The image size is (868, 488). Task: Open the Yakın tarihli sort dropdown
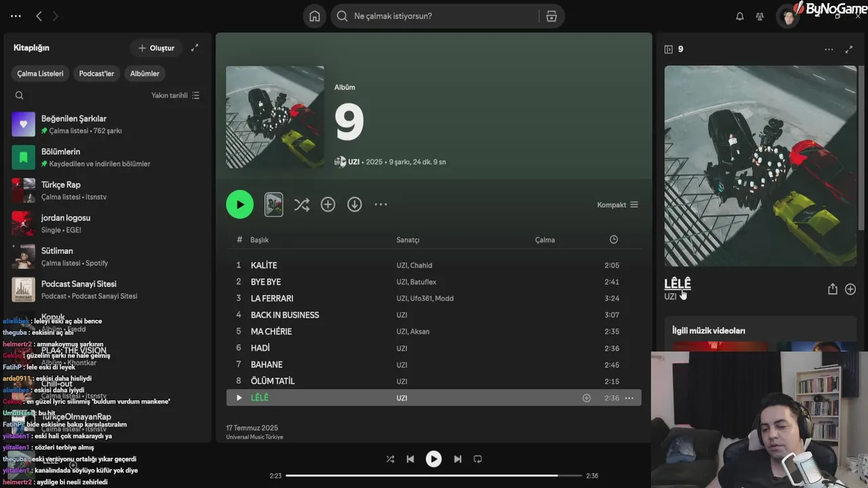point(175,96)
